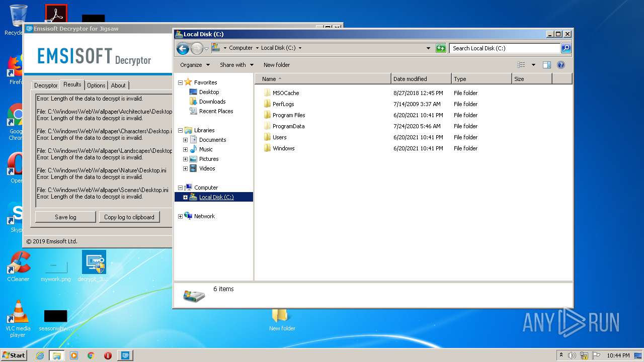Expand the Music library node

185,149
